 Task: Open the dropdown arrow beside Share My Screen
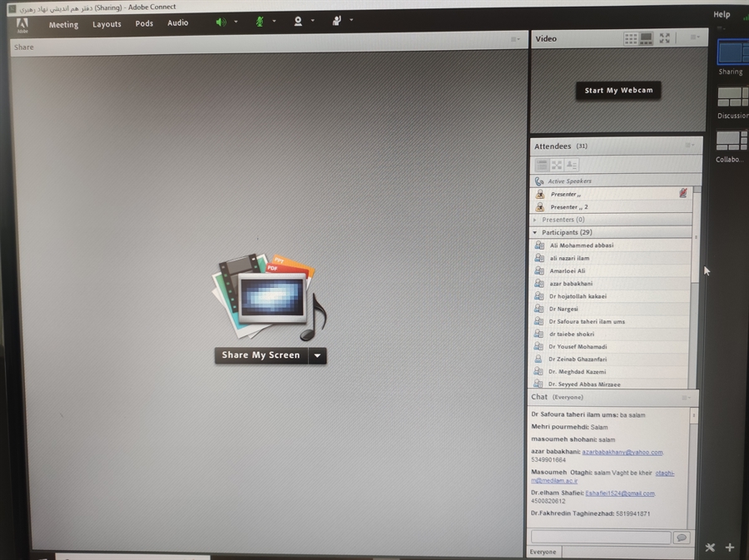318,355
